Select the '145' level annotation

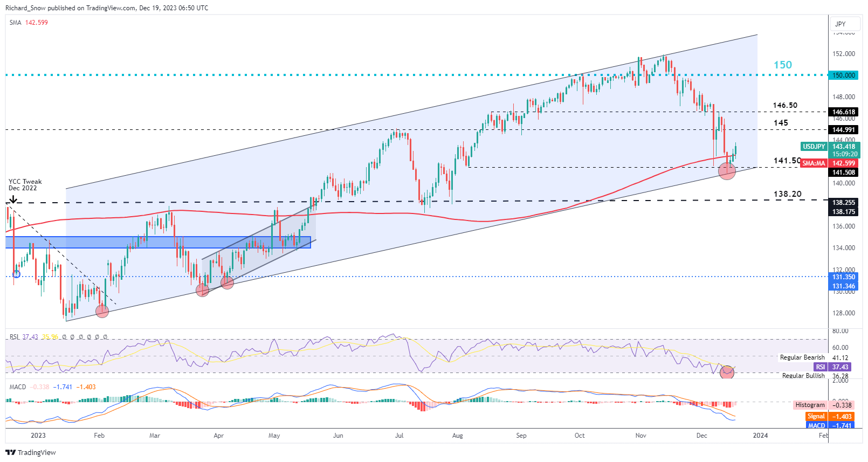pos(781,123)
